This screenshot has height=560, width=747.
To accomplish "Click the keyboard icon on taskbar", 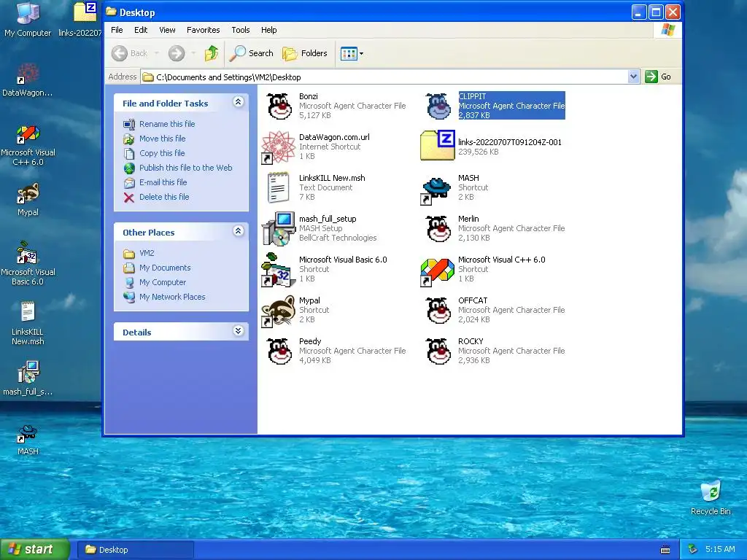I will point(665,550).
